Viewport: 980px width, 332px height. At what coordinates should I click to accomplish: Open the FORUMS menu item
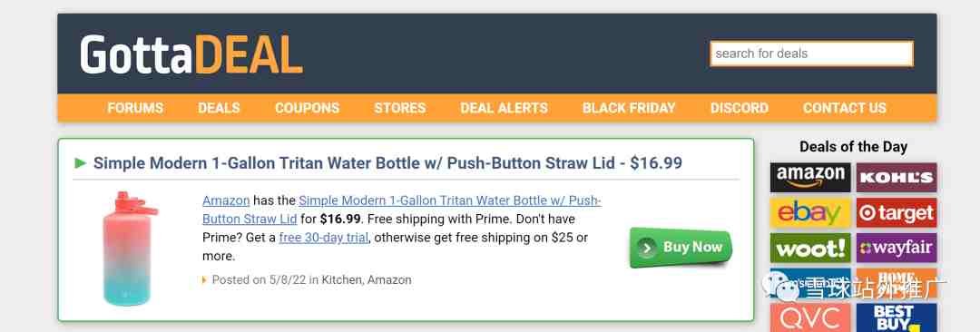pyautogui.click(x=135, y=108)
